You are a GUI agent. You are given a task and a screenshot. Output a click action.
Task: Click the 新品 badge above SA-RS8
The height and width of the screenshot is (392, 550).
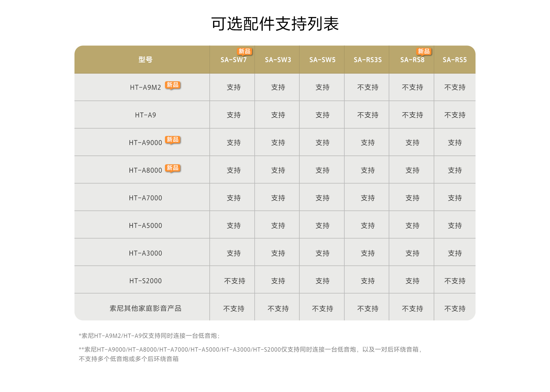click(x=424, y=51)
